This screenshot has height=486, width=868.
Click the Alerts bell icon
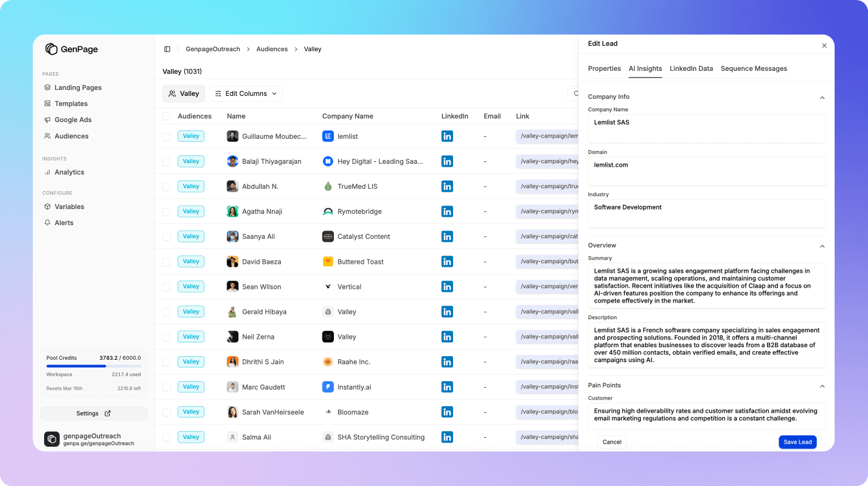click(x=48, y=223)
